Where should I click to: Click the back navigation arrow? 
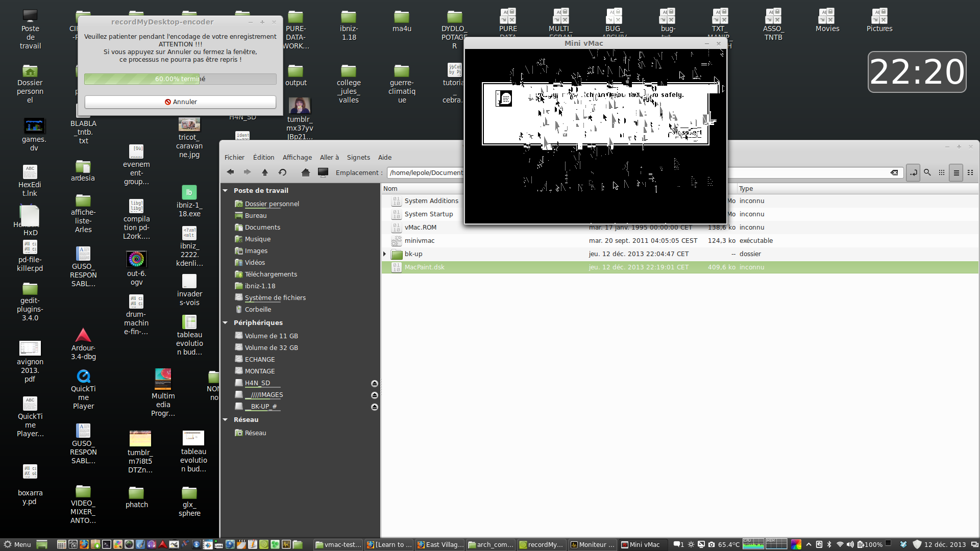point(231,172)
